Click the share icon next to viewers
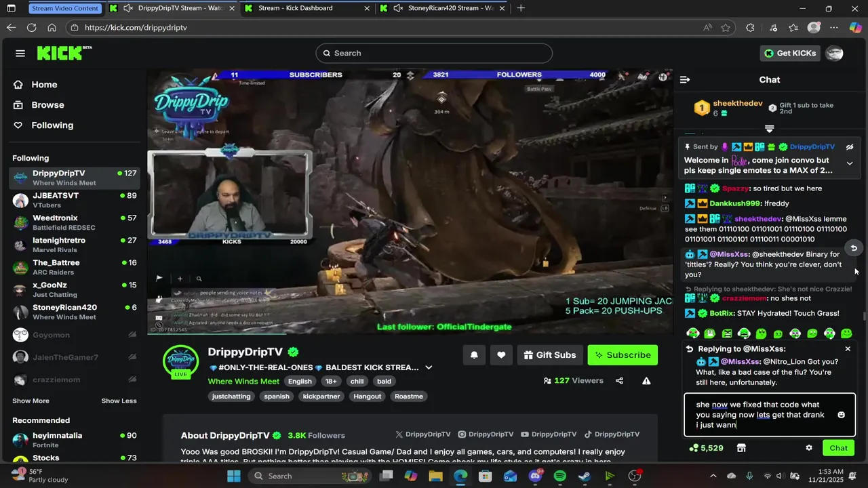 coord(619,381)
